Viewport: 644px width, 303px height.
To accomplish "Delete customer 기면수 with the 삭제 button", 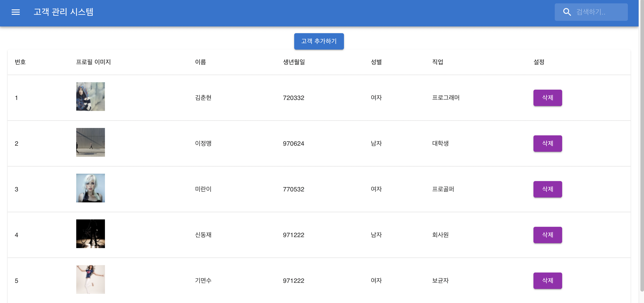I will pyautogui.click(x=548, y=281).
